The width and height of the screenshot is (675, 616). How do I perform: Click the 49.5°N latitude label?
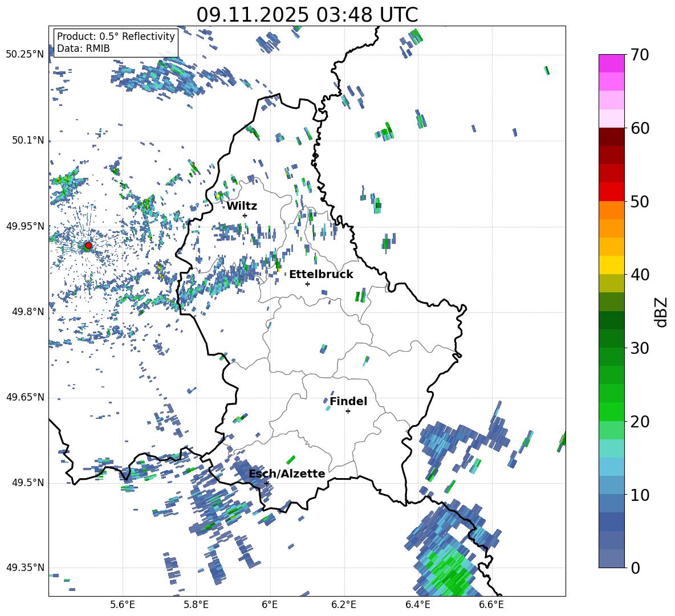(28, 483)
